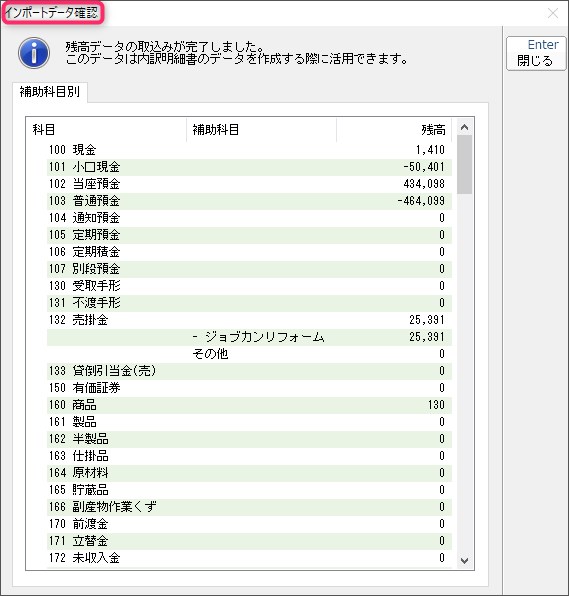Select the 101 小口現金 row

pyautogui.click(x=249, y=167)
